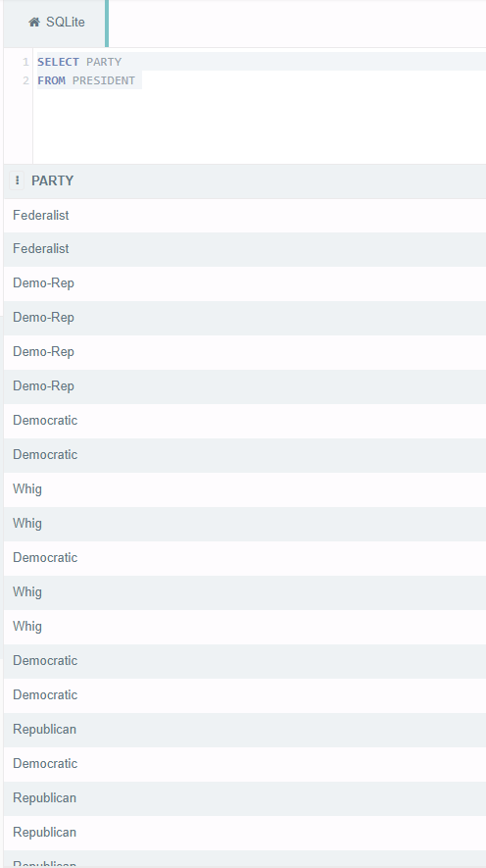
Task: Click PARTY word in the SQL query
Action: tap(104, 62)
